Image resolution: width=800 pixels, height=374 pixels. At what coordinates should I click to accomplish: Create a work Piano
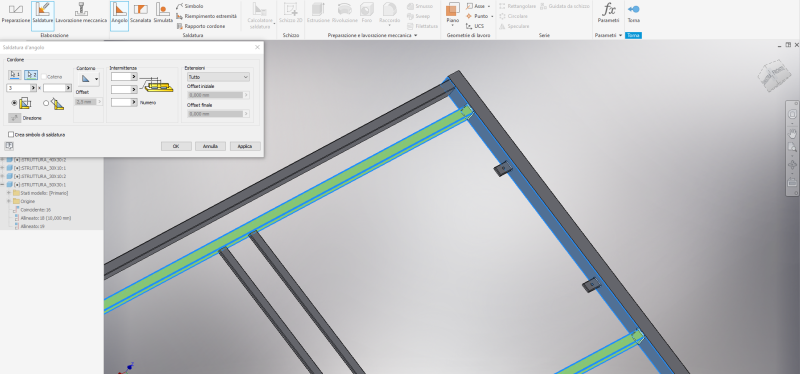click(x=453, y=14)
